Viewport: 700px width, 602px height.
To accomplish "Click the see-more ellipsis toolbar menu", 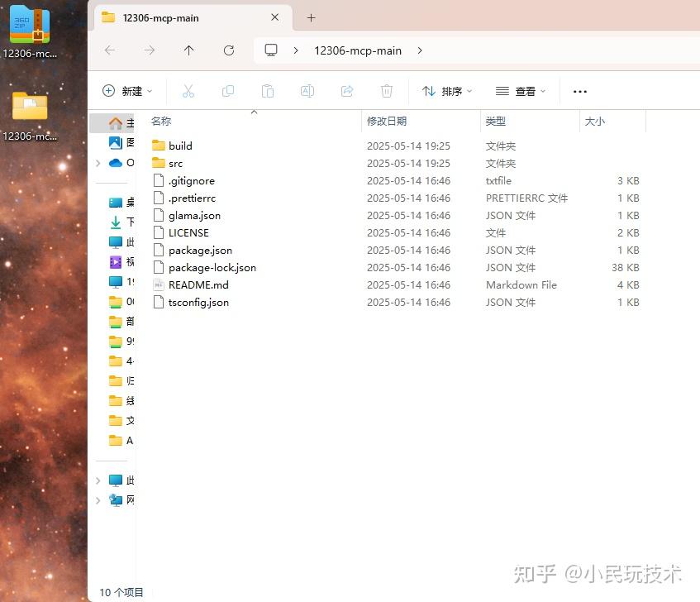I will [x=579, y=91].
